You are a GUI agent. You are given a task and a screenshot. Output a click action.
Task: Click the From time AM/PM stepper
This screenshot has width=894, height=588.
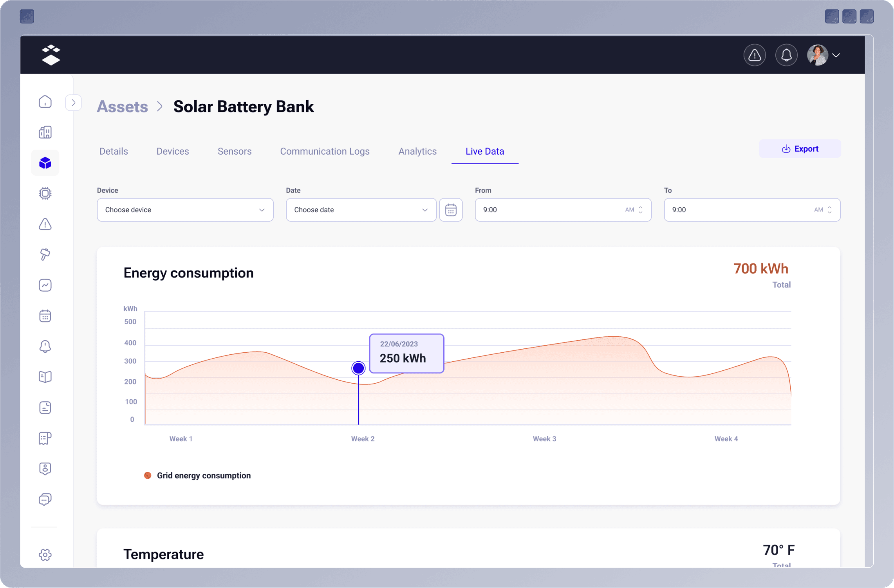click(x=640, y=210)
